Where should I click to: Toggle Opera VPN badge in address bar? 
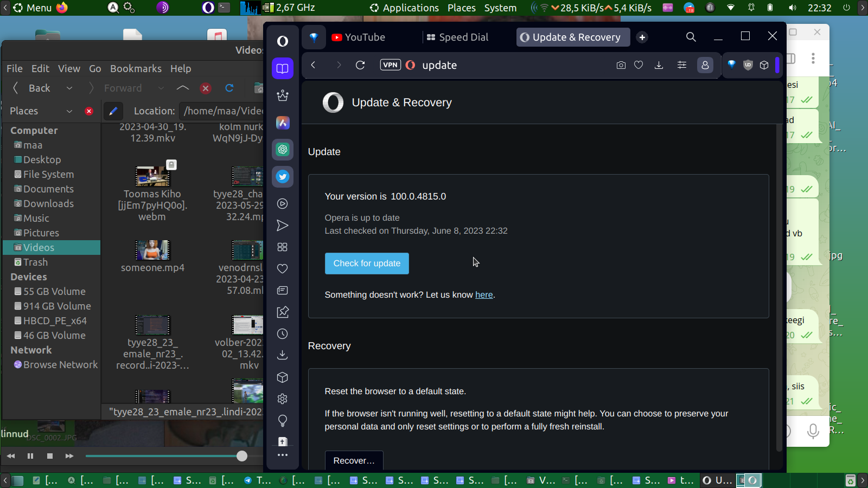click(391, 65)
